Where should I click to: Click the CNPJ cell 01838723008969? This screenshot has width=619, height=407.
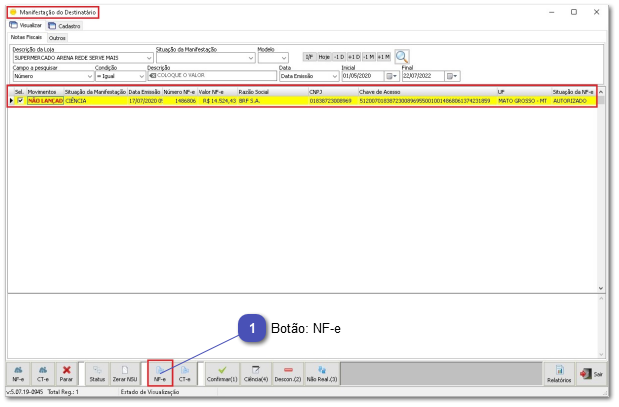pos(333,101)
